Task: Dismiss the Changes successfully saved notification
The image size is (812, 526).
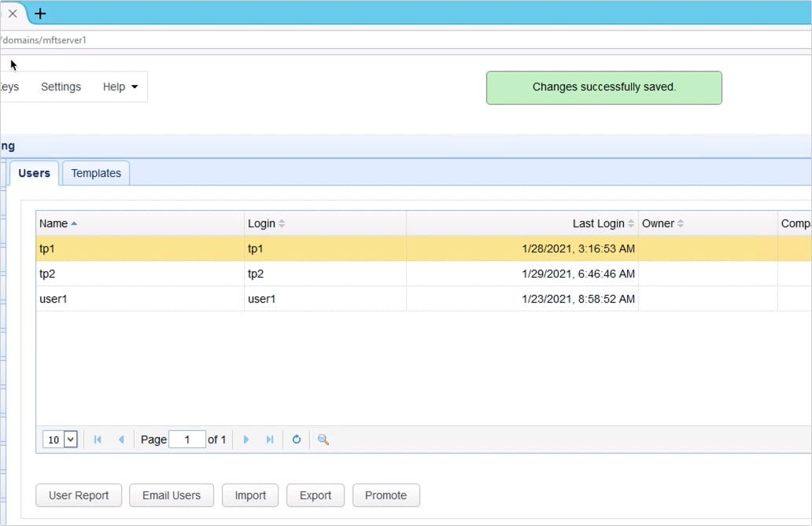Action: coord(603,87)
